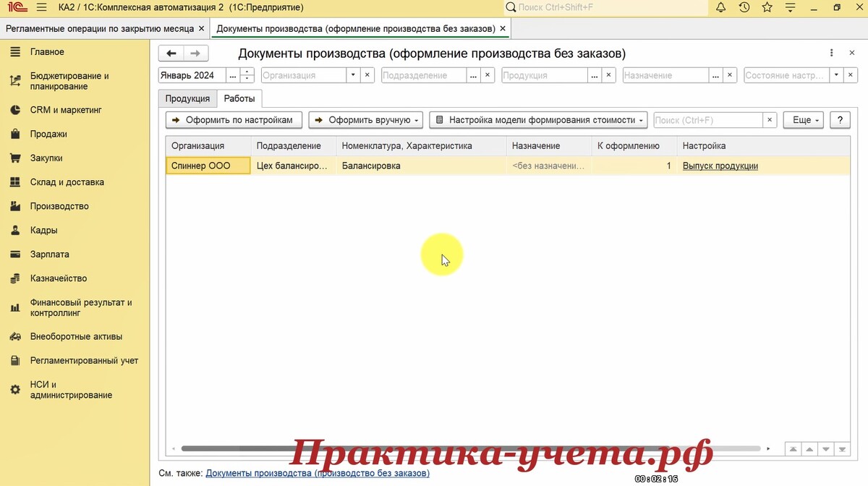The width and height of the screenshot is (868, 486).
Task: Open the Регламентированный учет icon
Action: coord(15,360)
